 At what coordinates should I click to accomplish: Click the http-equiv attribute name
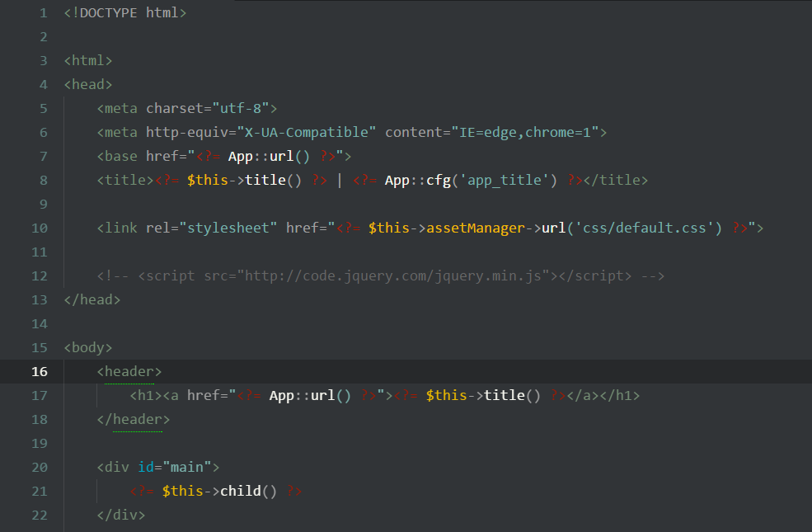187,133
